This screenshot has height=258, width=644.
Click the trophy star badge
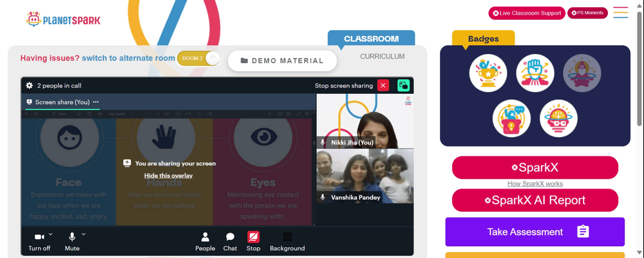488,73
